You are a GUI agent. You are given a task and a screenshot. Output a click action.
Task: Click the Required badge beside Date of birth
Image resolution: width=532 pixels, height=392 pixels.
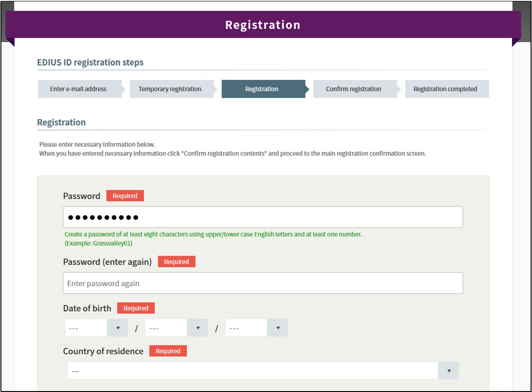(136, 309)
